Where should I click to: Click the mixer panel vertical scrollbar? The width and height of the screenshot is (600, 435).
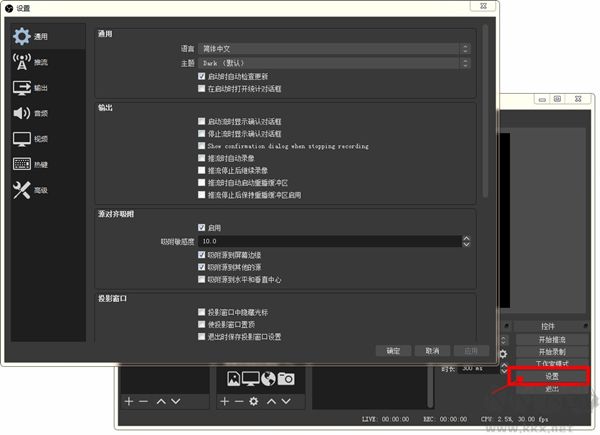click(x=431, y=386)
